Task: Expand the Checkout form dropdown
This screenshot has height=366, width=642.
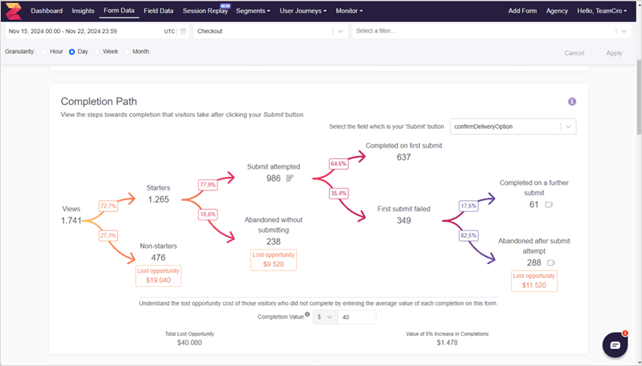Action: (x=270, y=31)
